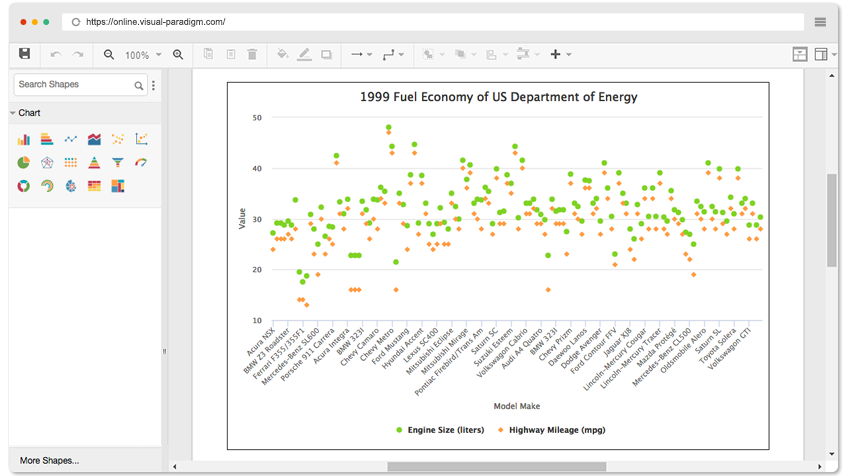Click the browser reload icon

(x=76, y=22)
